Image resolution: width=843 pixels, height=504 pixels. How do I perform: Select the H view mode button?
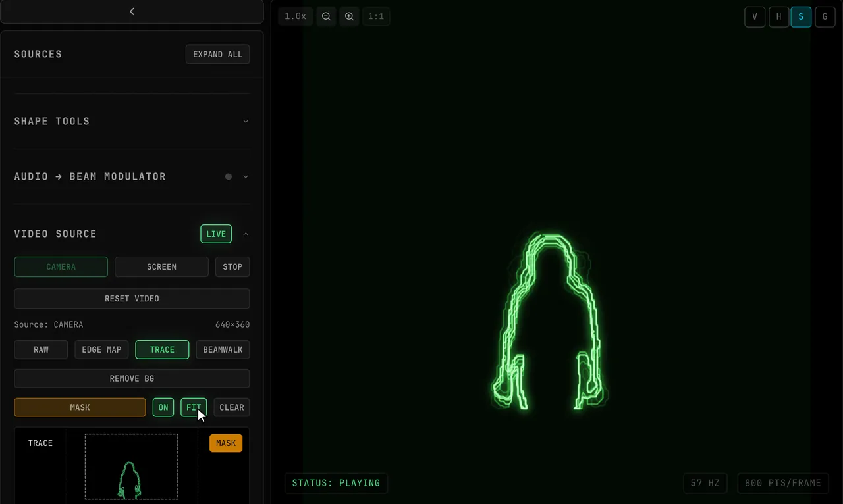778,17
